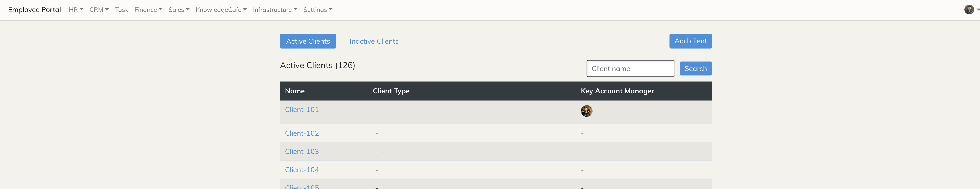This screenshot has width=980, height=189.
Task: Open the Finance dropdown menu
Action: pyautogui.click(x=148, y=10)
